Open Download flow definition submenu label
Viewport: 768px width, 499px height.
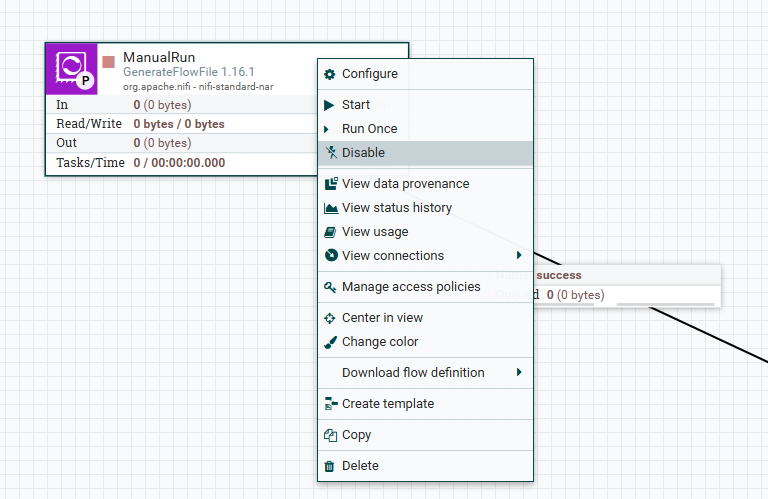[413, 373]
